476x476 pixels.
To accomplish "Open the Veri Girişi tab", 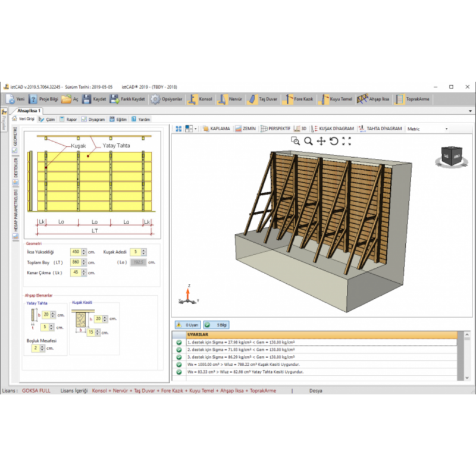I will [x=23, y=119].
